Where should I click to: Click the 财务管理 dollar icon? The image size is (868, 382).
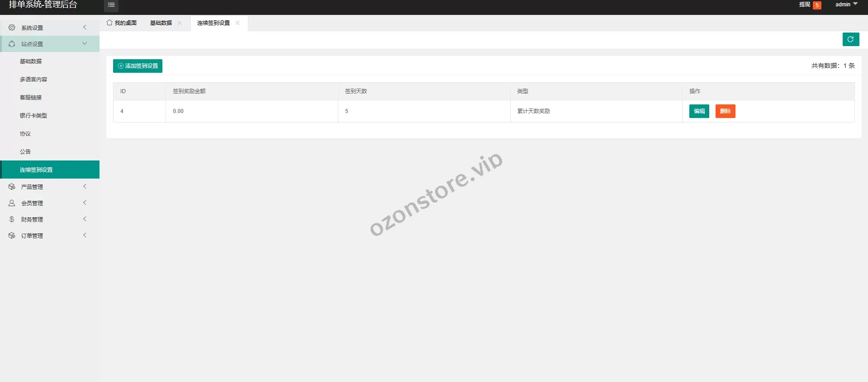tap(12, 219)
